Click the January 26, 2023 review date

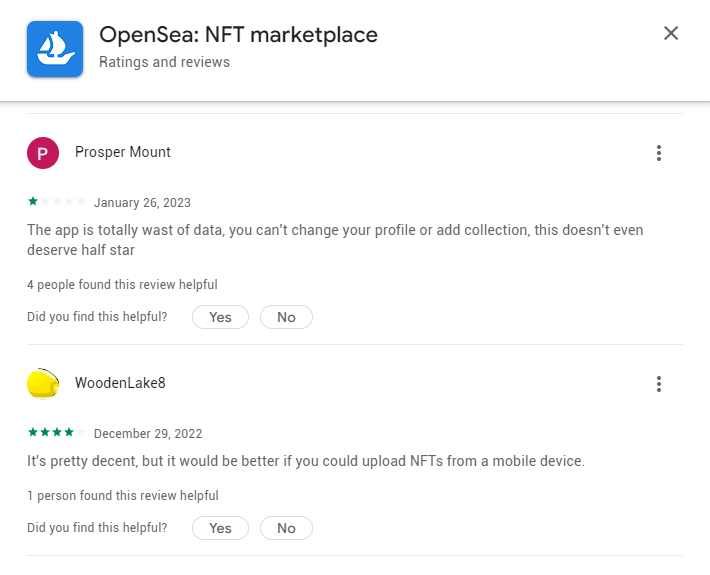point(142,202)
